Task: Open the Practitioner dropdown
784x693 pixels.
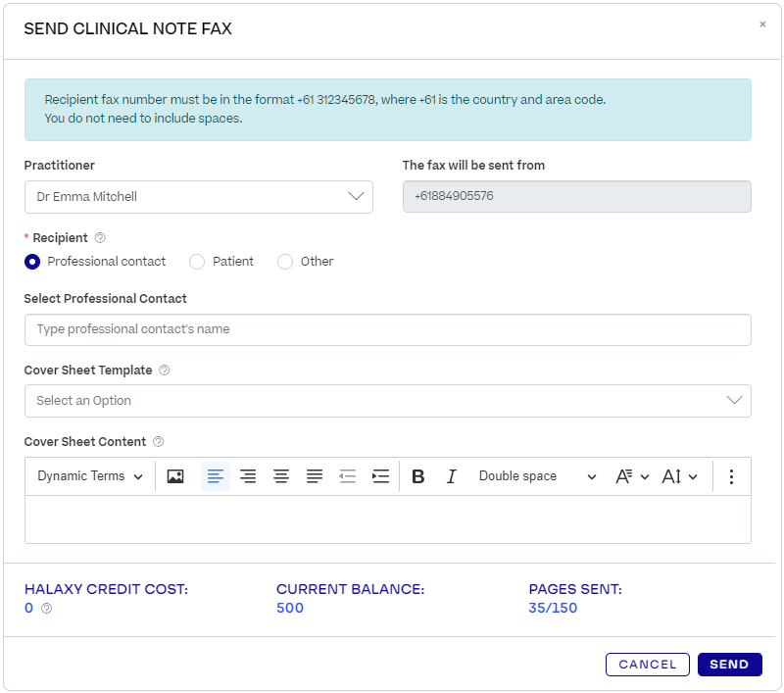Action: click(356, 197)
